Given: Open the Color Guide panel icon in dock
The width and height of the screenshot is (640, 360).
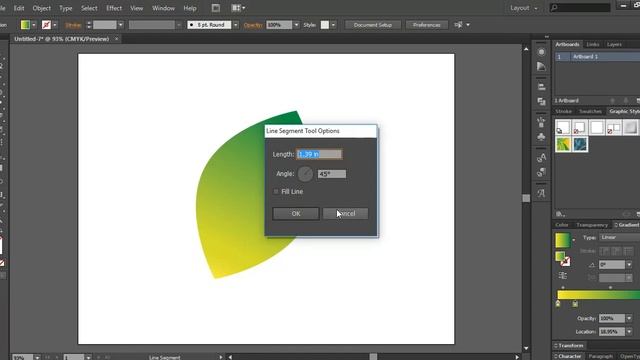Looking at the screenshot, I should [x=541, y=66].
